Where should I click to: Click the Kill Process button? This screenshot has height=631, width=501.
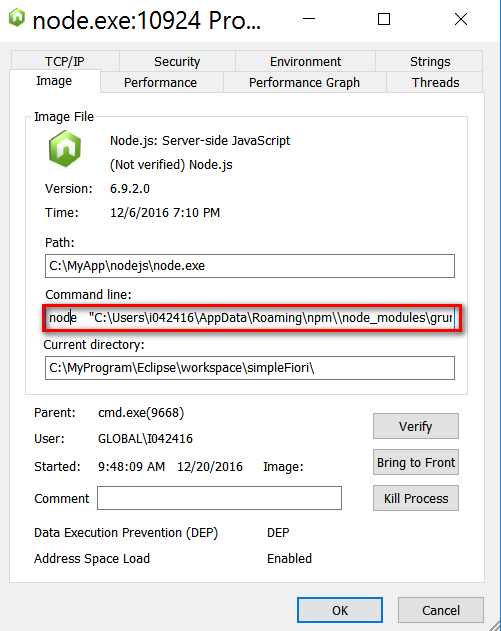[x=416, y=498]
